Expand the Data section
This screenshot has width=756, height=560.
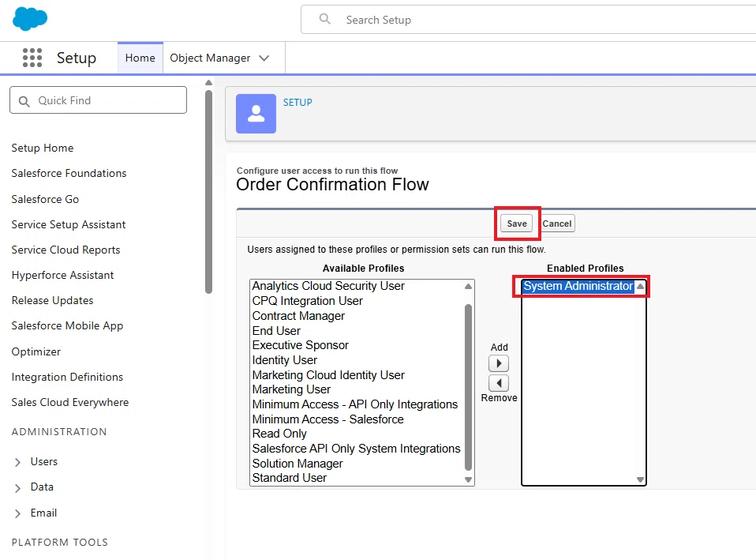tap(18, 487)
